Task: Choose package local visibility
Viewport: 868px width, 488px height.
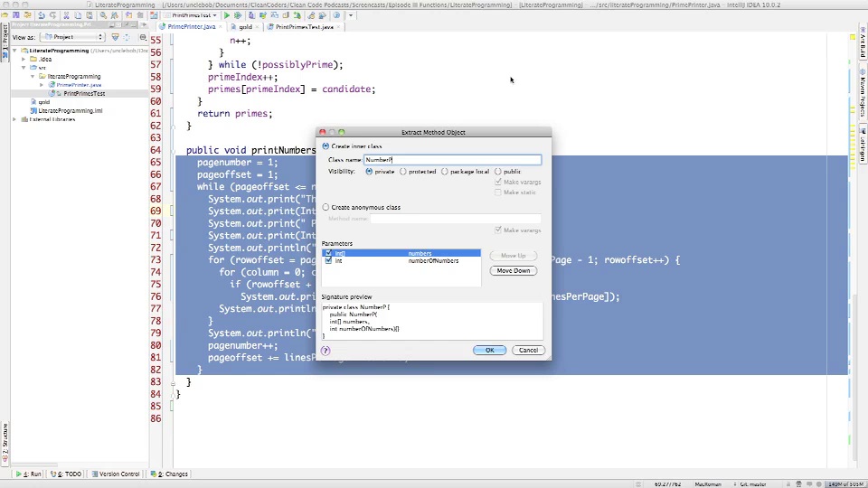Action: [x=445, y=172]
